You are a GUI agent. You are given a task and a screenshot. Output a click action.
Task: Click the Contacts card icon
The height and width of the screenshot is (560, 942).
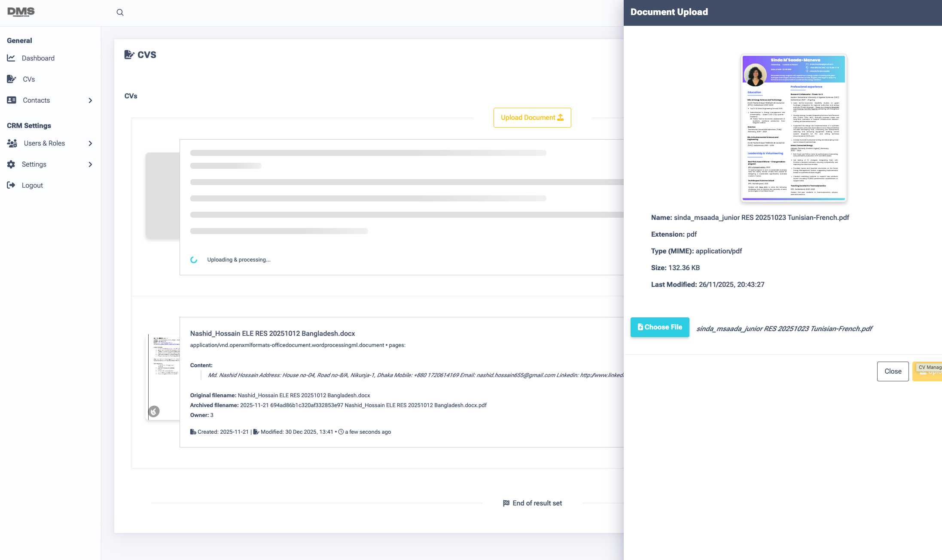12,100
